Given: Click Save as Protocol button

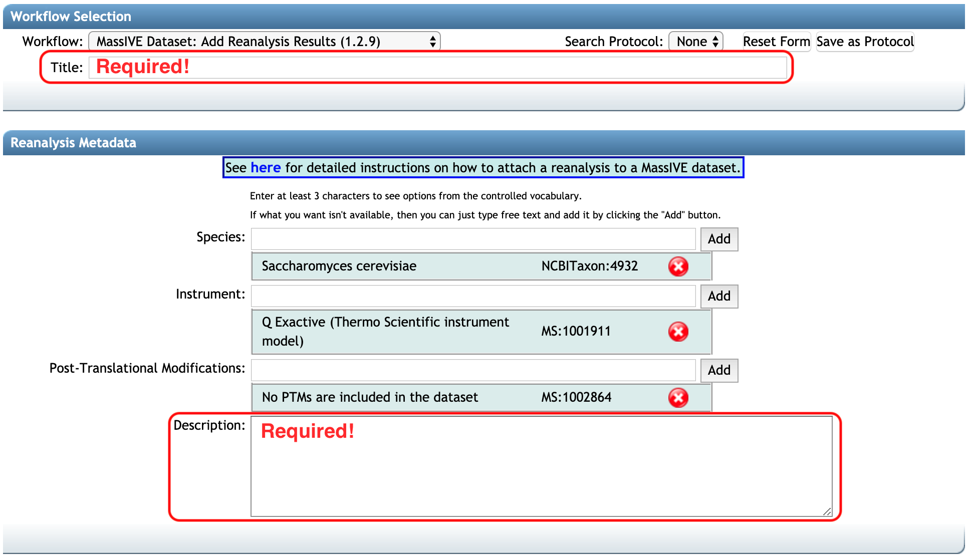Looking at the screenshot, I should 865,42.
